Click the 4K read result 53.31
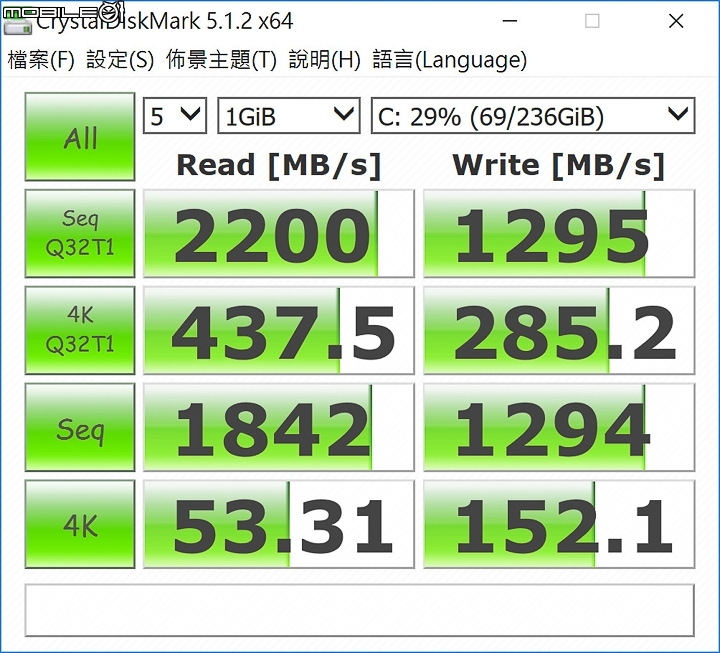720x653 pixels. (279, 524)
